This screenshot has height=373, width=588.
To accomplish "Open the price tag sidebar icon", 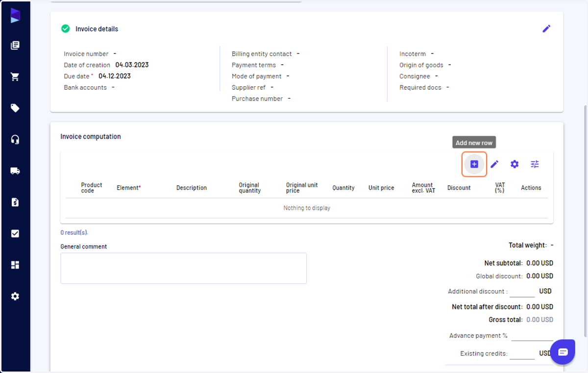I will (15, 108).
